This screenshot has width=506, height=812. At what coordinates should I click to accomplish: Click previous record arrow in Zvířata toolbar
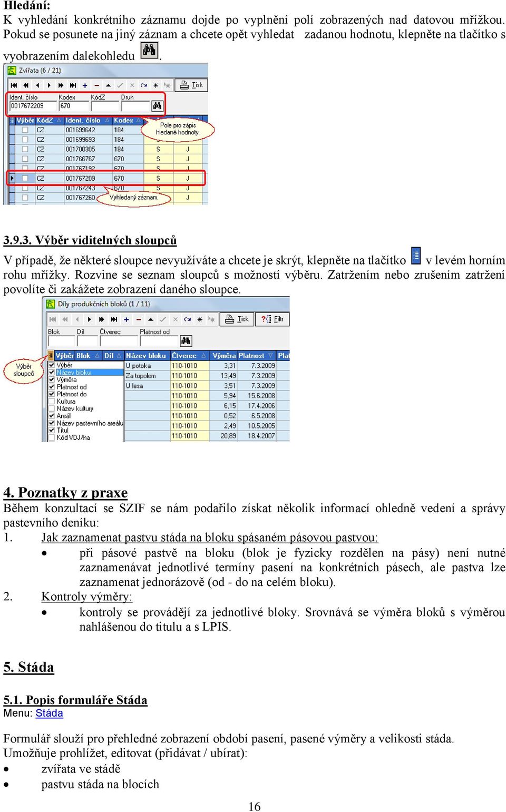point(37,85)
